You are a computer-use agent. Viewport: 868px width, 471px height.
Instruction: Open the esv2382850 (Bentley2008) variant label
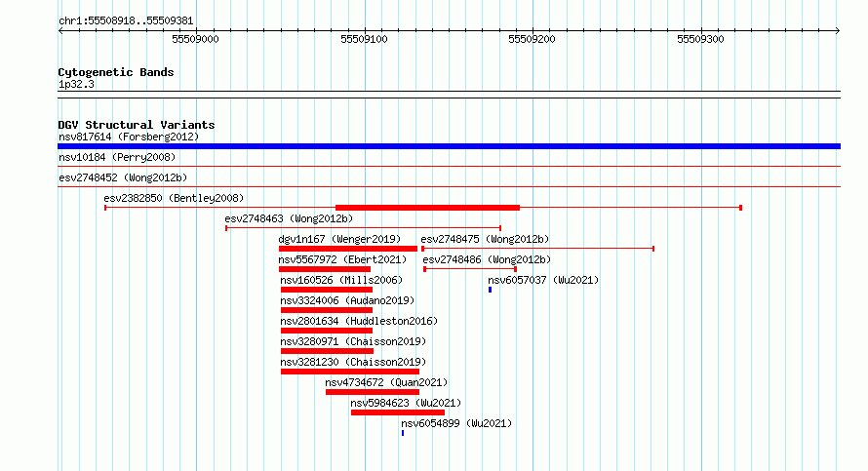tap(174, 198)
